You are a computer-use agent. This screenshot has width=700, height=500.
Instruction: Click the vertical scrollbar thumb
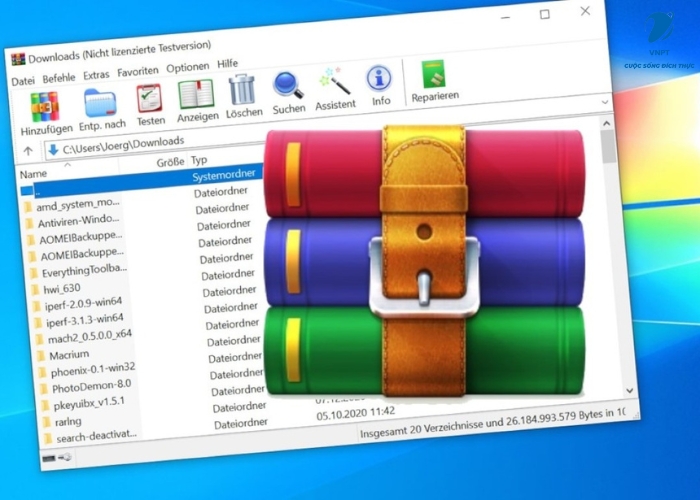coord(608,146)
